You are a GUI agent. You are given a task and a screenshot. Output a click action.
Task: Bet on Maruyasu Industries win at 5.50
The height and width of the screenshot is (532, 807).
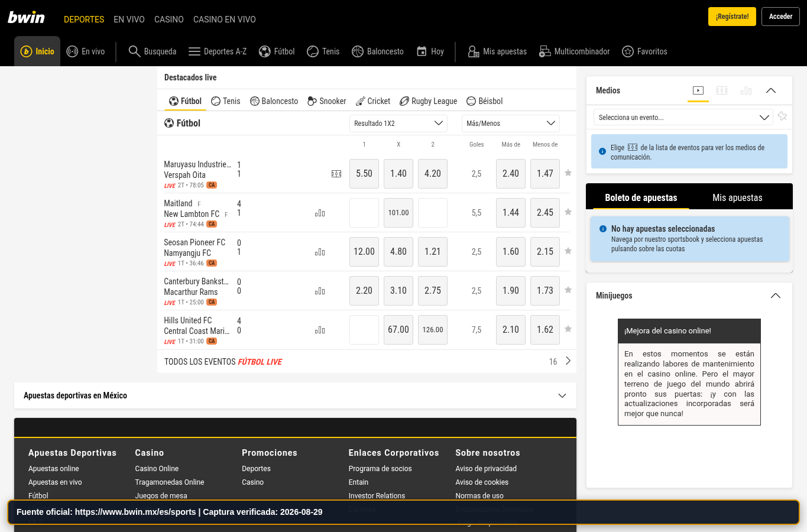pyautogui.click(x=364, y=174)
